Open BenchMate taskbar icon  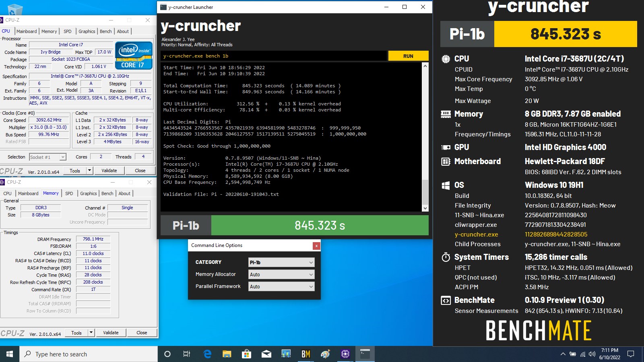point(306,354)
